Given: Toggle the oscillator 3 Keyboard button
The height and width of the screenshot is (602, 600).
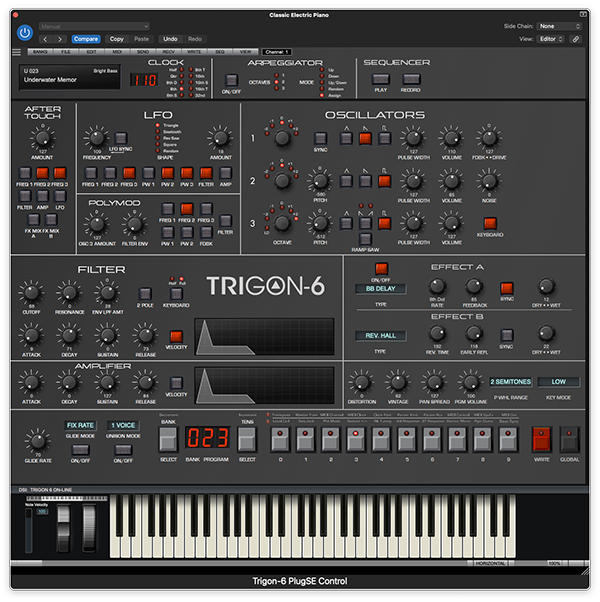Looking at the screenshot, I should pyautogui.click(x=490, y=223).
